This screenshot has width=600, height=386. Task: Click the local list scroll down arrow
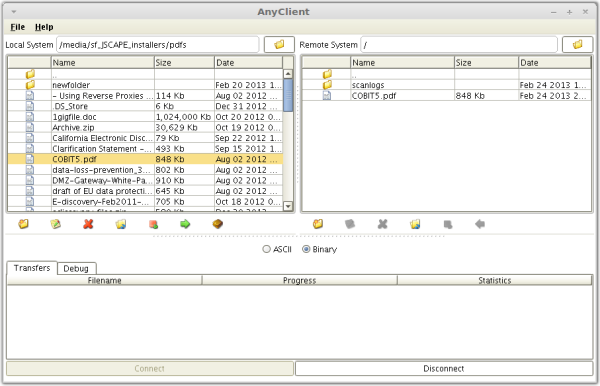coord(288,206)
